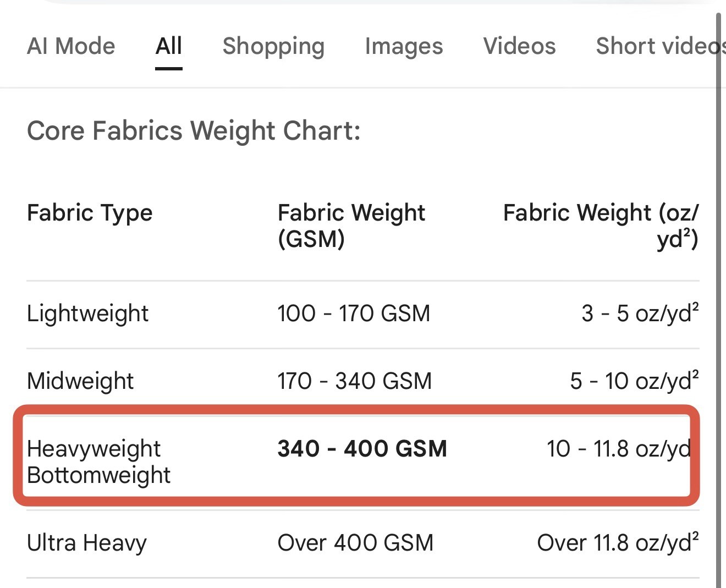726x588 pixels.
Task: Open the AI Mode tab
Action: coord(71,46)
